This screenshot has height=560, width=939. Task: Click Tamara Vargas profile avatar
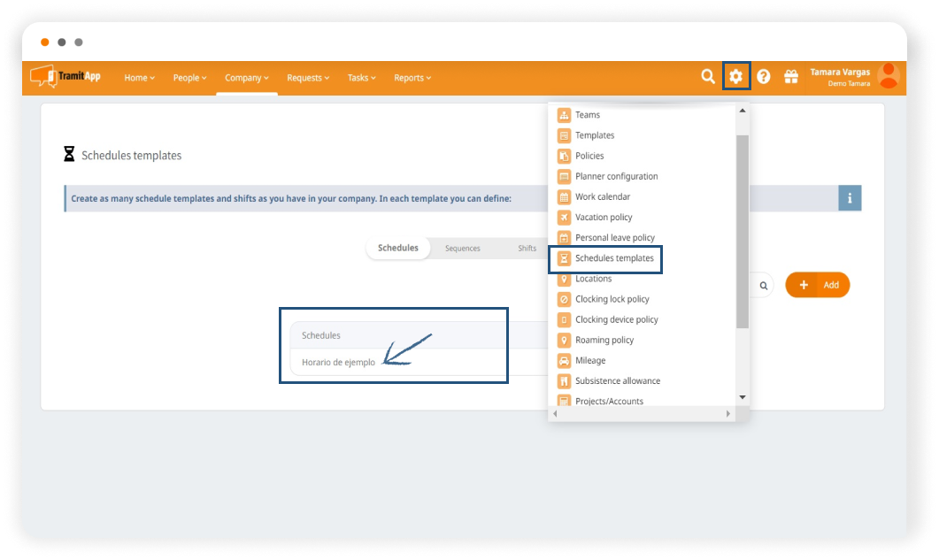tap(888, 76)
